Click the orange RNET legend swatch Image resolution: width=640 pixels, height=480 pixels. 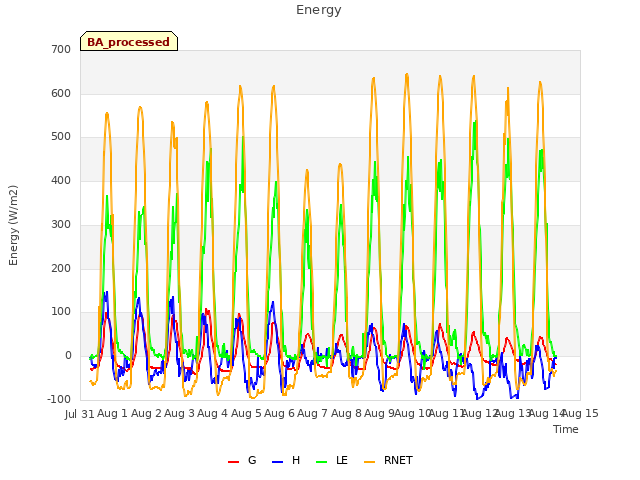[x=369, y=462]
